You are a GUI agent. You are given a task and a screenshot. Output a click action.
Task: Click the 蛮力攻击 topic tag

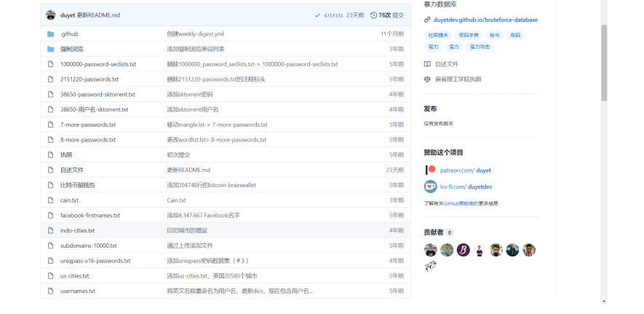coord(480,47)
